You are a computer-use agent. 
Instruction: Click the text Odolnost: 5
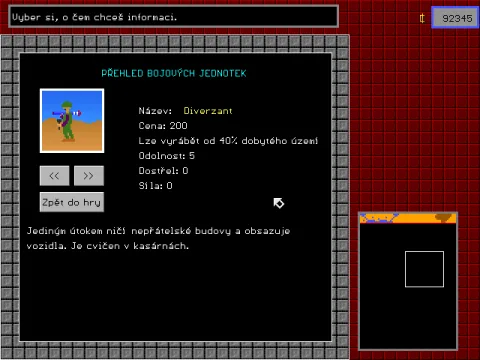tap(167, 156)
